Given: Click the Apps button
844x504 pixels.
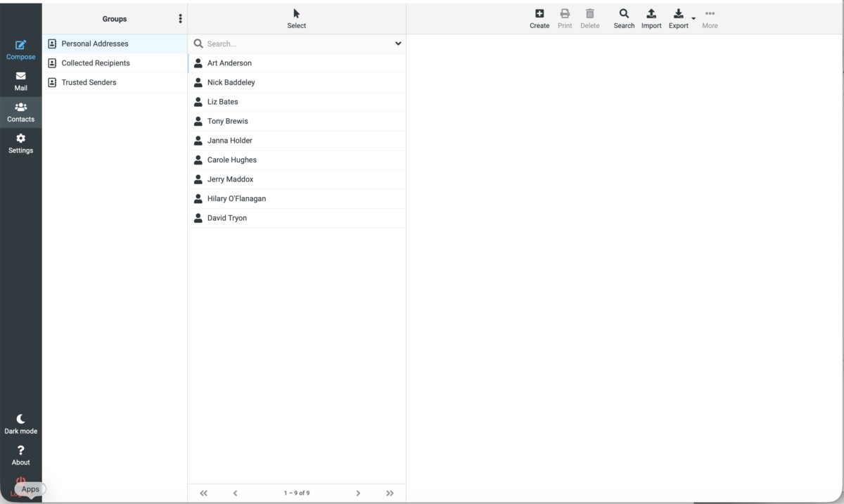Looking at the screenshot, I should [x=30, y=489].
